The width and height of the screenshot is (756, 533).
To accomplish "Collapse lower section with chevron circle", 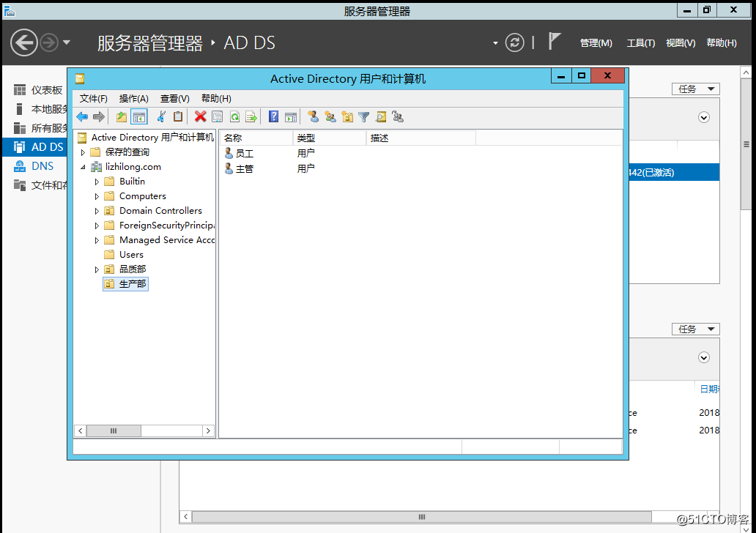I will point(704,357).
